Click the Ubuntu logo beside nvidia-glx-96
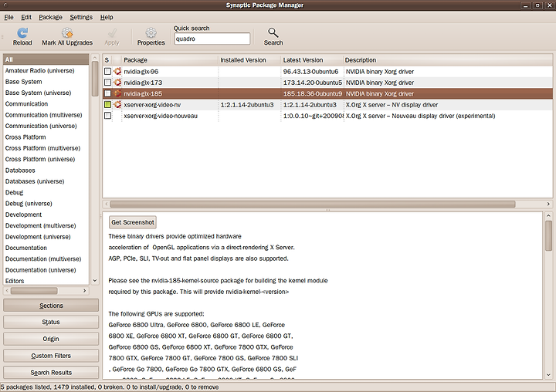Image resolution: width=556 pixels, height=392 pixels. (x=117, y=71)
